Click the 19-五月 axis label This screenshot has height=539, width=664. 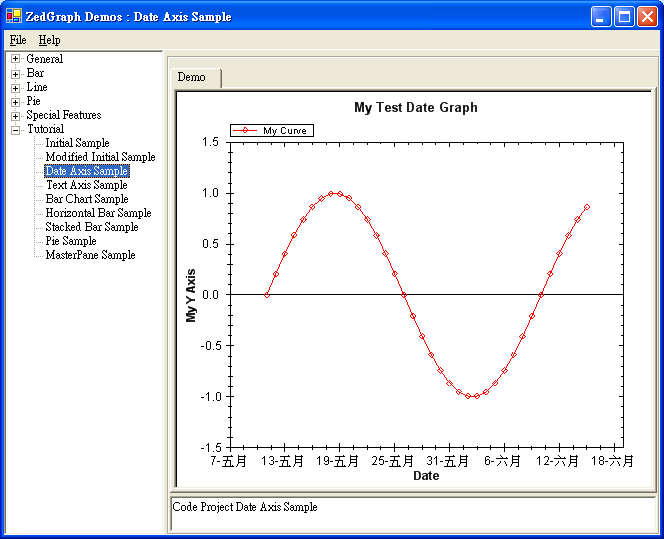pos(338,461)
